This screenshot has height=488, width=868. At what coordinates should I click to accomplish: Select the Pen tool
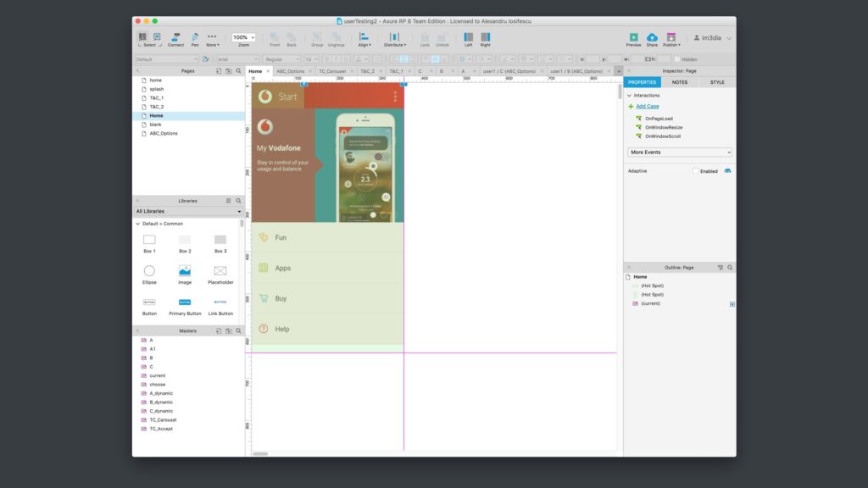coord(194,37)
